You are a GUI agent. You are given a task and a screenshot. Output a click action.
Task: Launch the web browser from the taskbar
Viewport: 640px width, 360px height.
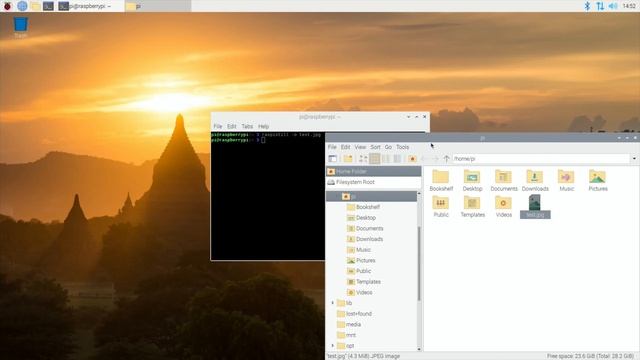22,6
